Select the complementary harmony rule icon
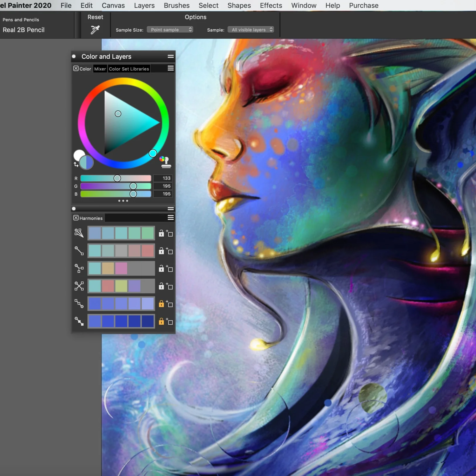The image size is (476, 476). click(79, 251)
